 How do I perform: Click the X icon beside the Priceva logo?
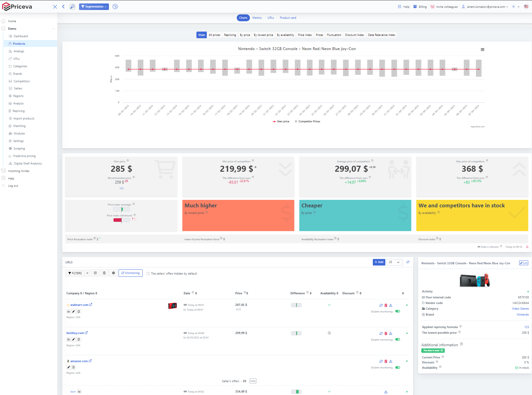pyautogui.click(x=55, y=7)
